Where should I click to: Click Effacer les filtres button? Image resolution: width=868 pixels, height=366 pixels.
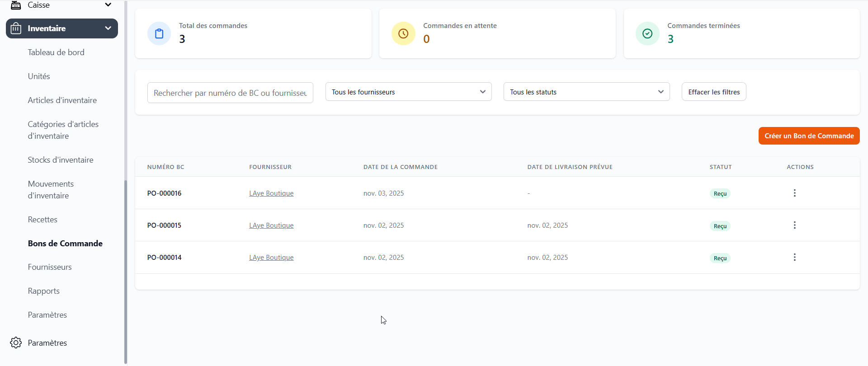[x=714, y=92]
